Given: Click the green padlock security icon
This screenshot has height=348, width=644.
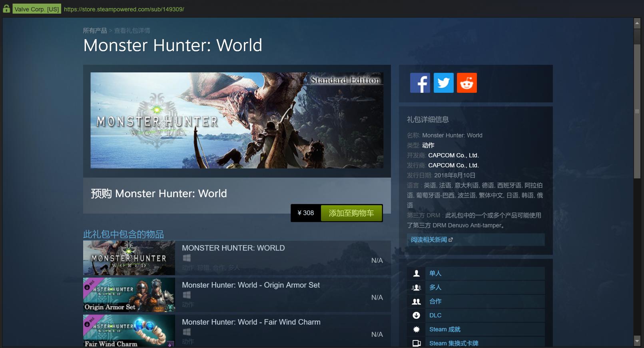Looking at the screenshot, I should [6, 9].
